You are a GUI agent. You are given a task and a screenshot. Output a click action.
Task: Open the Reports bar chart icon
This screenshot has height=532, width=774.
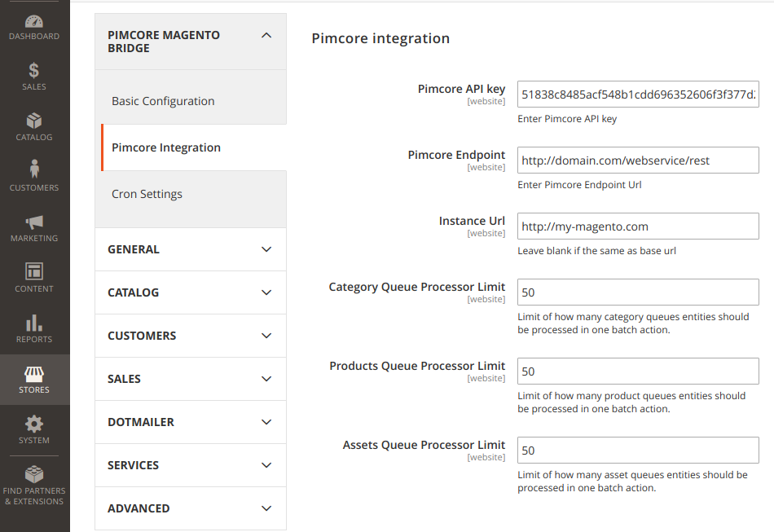coord(34,323)
